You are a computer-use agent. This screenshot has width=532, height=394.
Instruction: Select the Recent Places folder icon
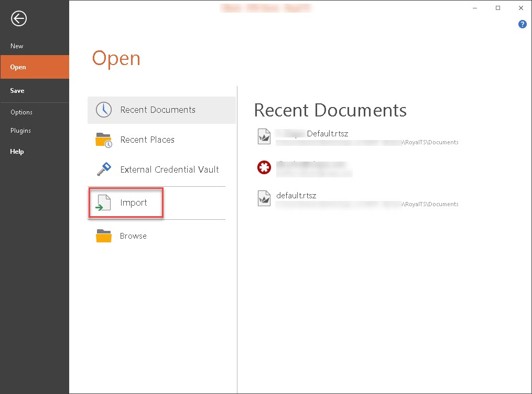point(104,140)
